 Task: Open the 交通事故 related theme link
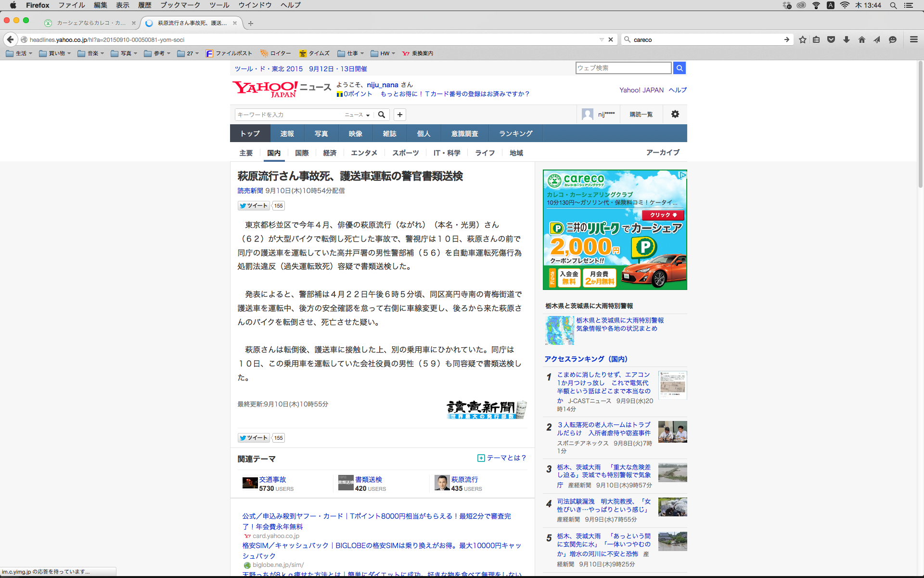[272, 479]
